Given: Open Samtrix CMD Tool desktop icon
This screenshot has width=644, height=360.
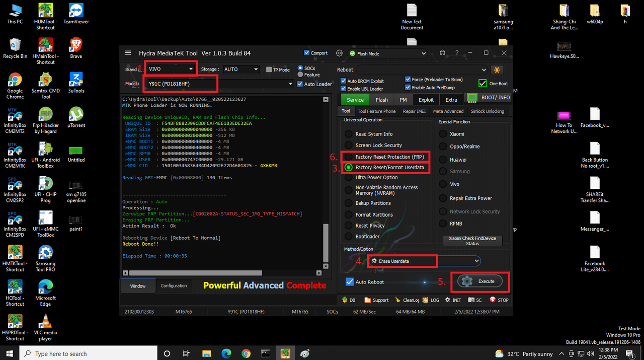Looking at the screenshot, I should [45, 86].
